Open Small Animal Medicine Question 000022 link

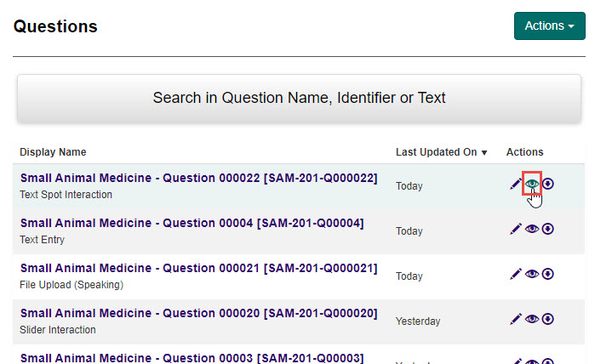(198, 178)
